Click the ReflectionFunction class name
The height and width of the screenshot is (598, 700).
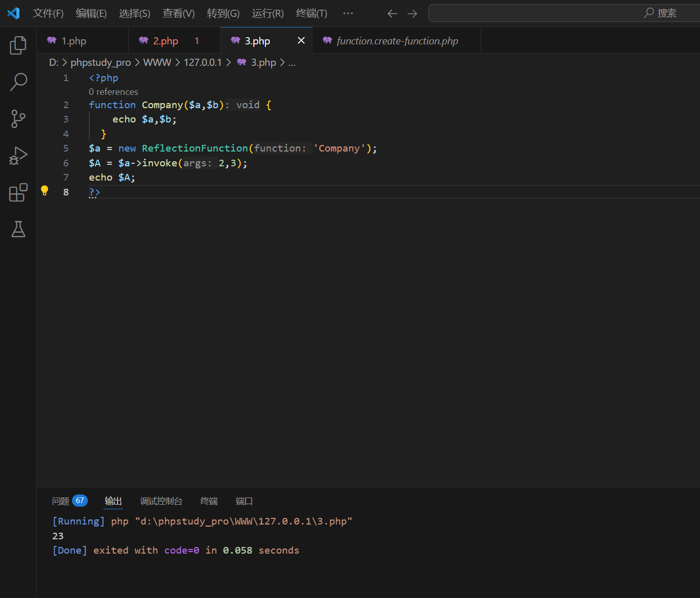click(195, 148)
